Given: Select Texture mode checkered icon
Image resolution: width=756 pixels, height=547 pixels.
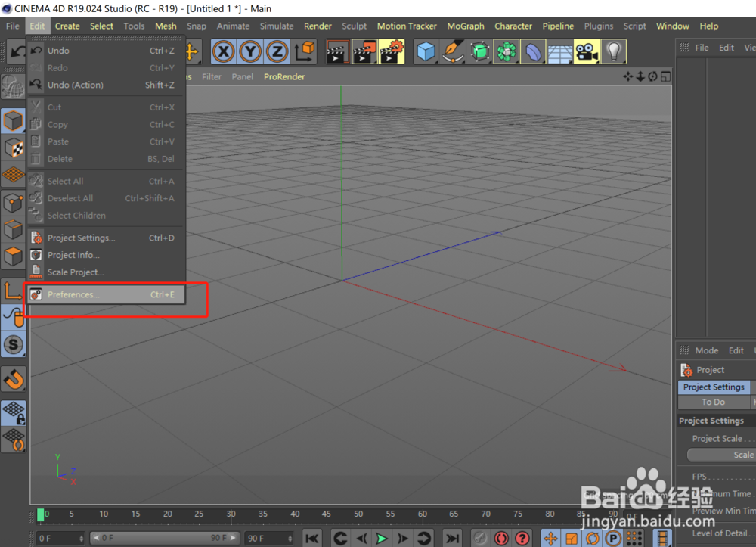Looking at the screenshot, I should tap(13, 148).
